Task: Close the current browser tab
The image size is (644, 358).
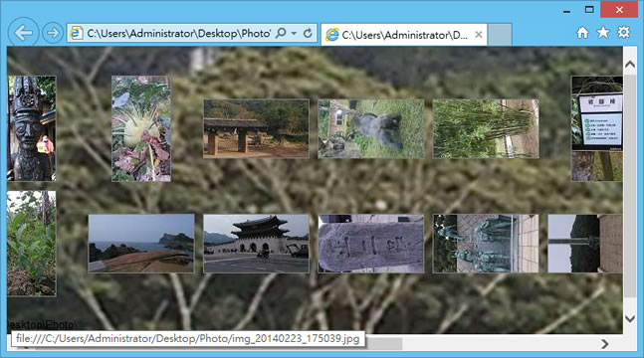Action: pyautogui.click(x=479, y=35)
